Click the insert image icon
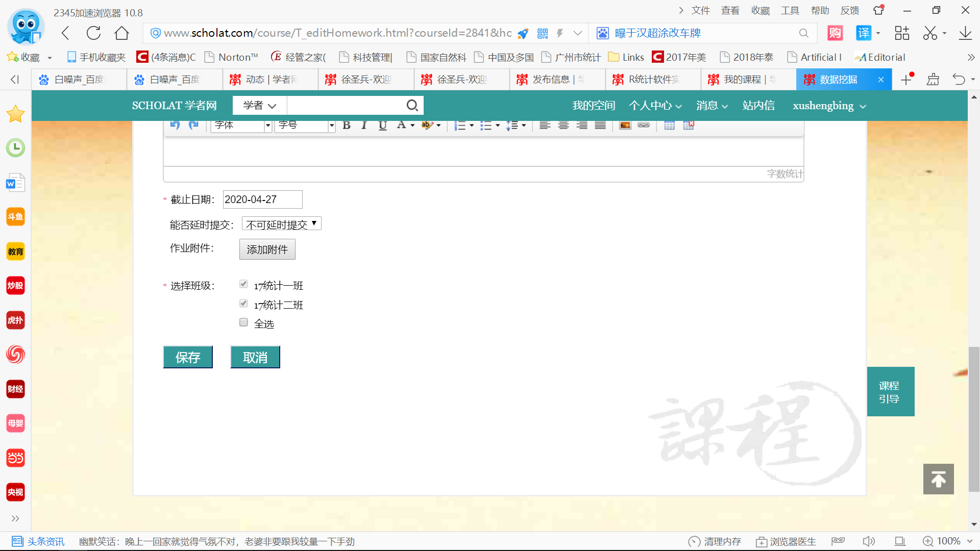 (625, 126)
